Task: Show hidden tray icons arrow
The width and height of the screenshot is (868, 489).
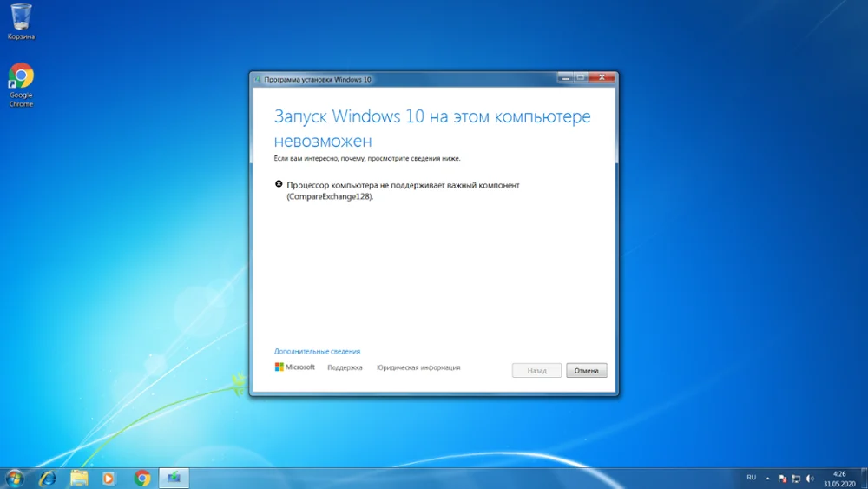Action: point(768,479)
